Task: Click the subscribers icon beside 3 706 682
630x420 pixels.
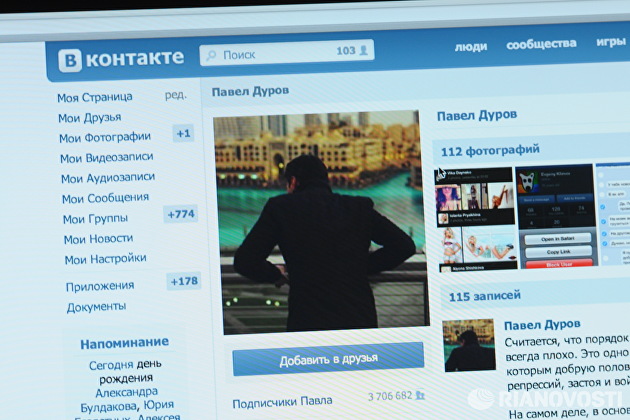Action: click(x=420, y=395)
